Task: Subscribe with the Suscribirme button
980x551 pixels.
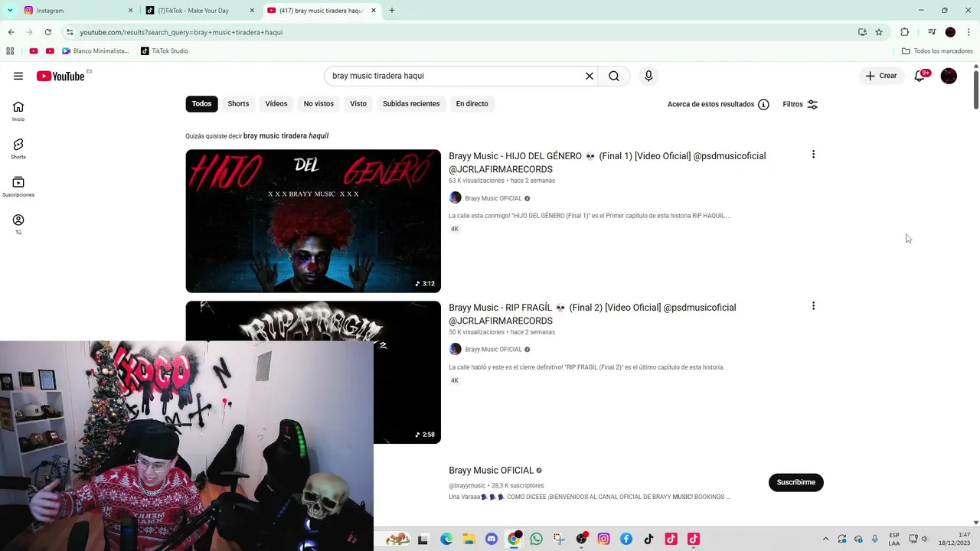Action: click(x=795, y=482)
